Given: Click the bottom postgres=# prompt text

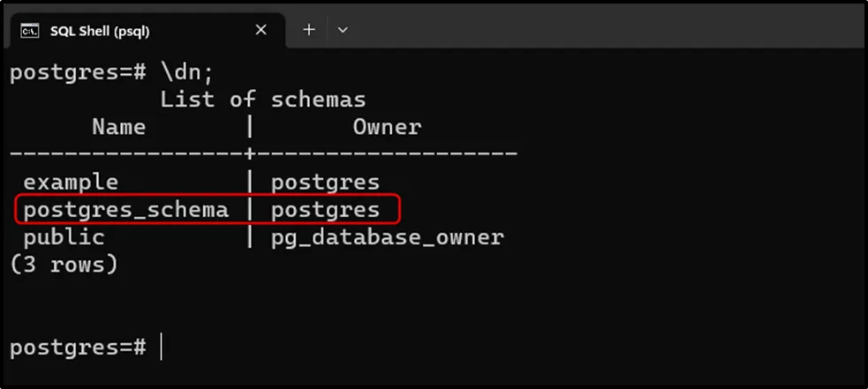Looking at the screenshot, I should point(78,347).
